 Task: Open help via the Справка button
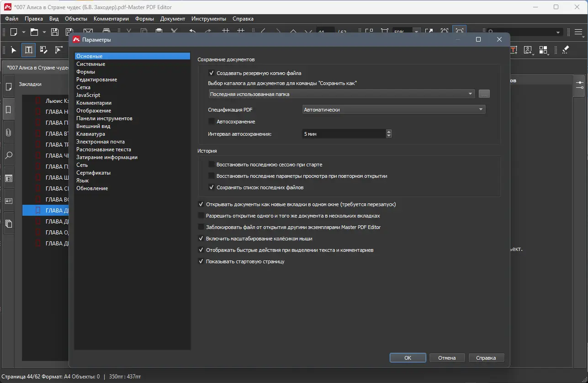pos(486,357)
